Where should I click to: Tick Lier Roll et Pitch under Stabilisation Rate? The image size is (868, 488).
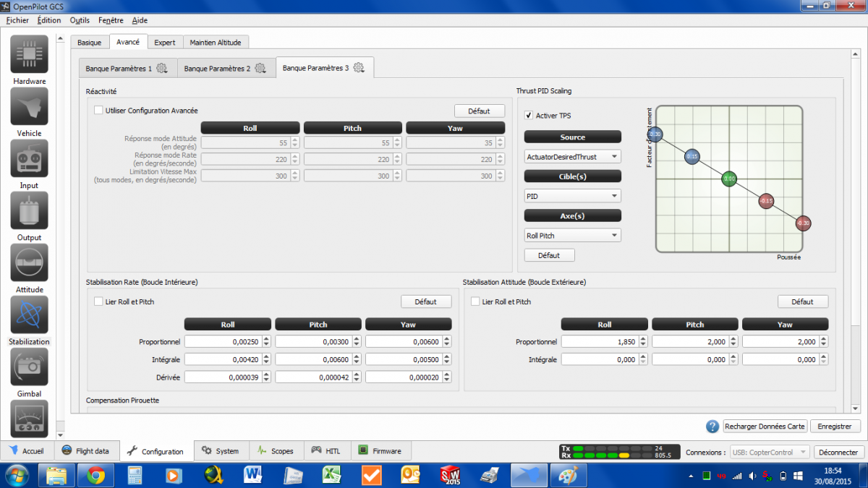click(98, 301)
